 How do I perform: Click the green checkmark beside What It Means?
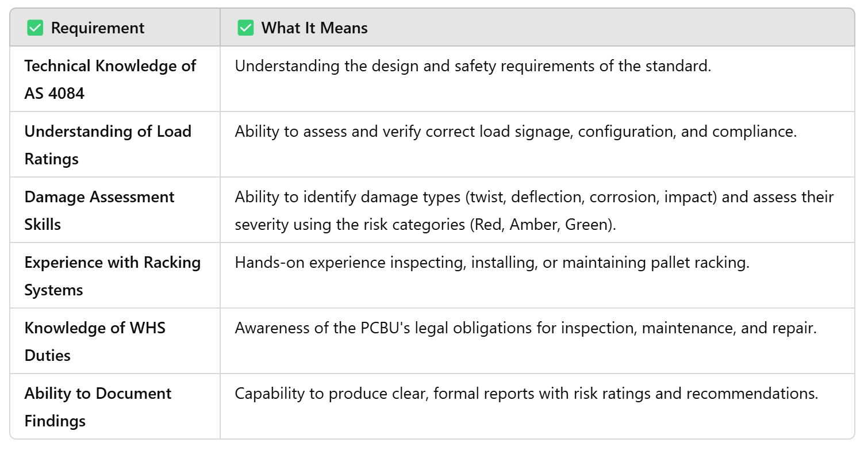point(245,28)
